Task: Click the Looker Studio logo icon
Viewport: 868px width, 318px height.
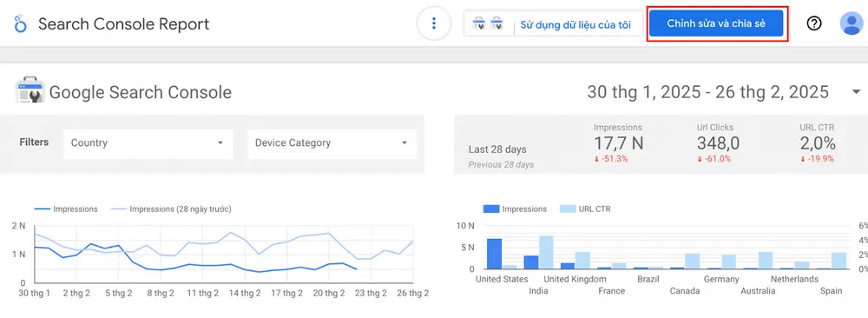Action: 20,24
